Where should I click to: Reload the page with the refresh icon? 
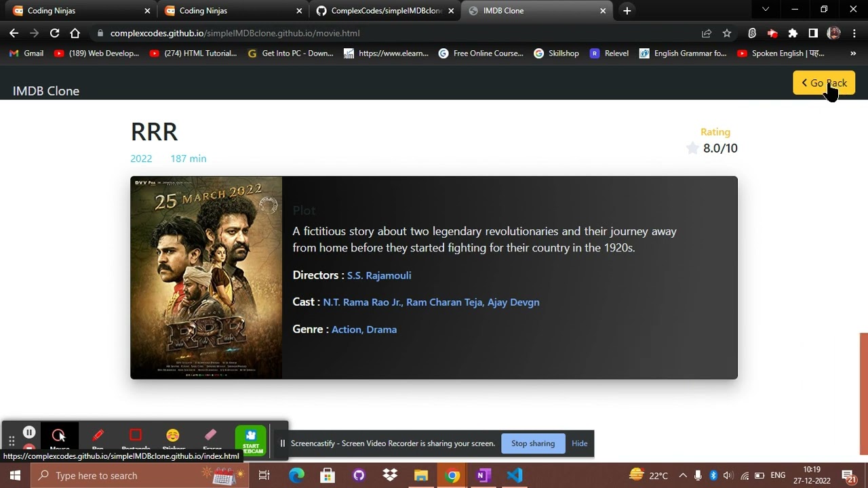[54, 33]
